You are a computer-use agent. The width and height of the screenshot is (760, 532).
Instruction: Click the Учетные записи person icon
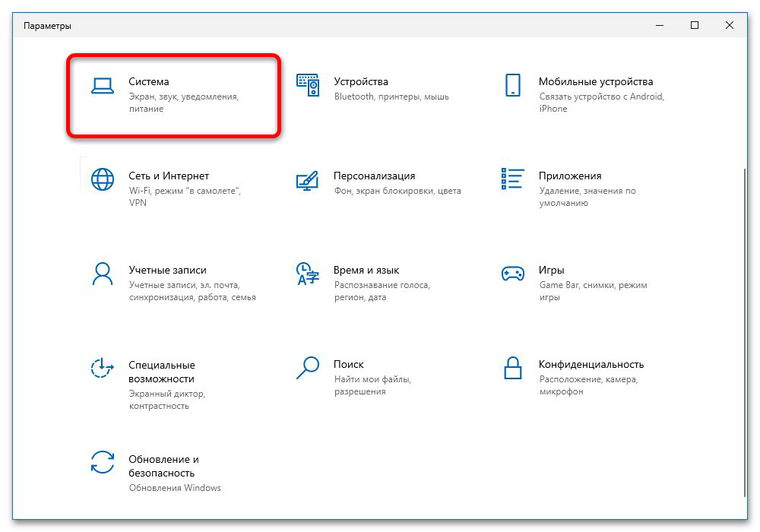click(x=103, y=274)
